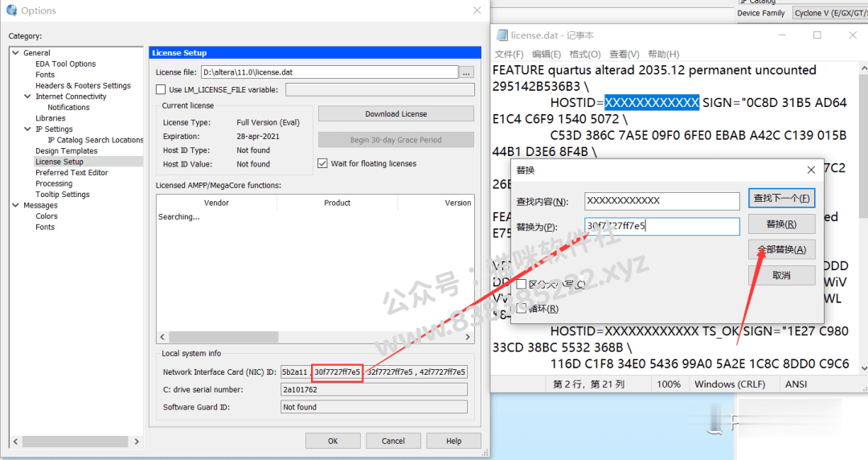Click the License file path field
This screenshot has width=868, height=460.
pyautogui.click(x=330, y=72)
